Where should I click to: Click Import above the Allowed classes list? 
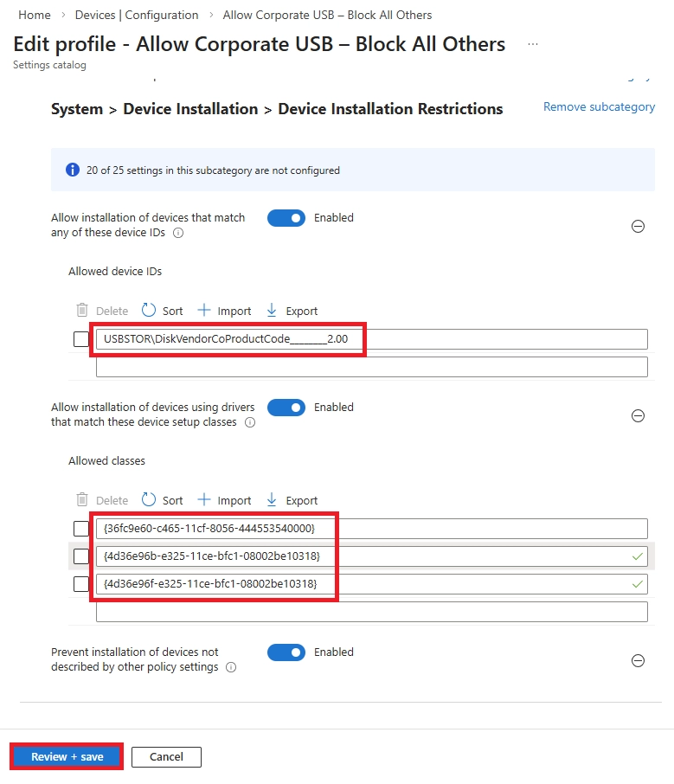pyautogui.click(x=224, y=499)
